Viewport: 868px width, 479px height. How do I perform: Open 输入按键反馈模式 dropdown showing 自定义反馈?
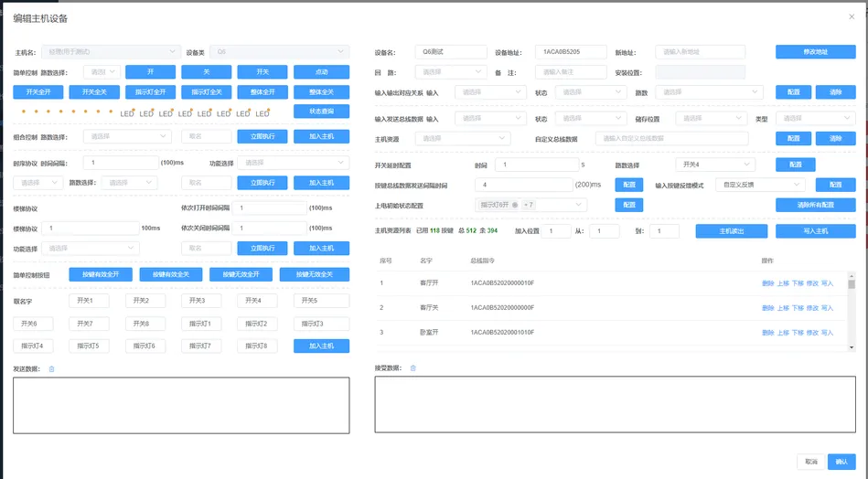[760, 185]
